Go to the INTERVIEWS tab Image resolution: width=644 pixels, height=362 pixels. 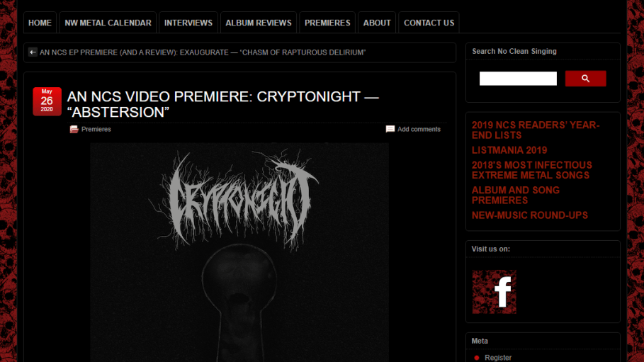pyautogui.click(x=188, y=23)
